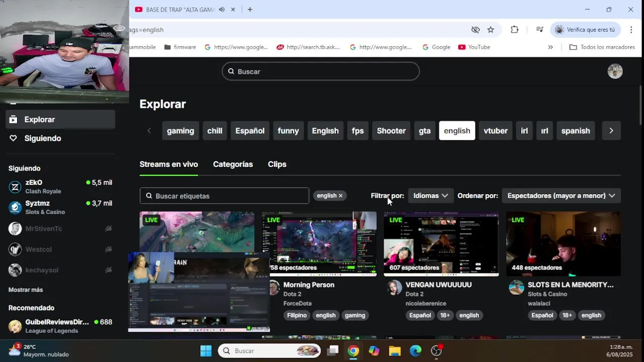This screenshot has height=362, width=644.
Task: Click the Filipino tag under Morning Person
Action: (x=297, y=315)
